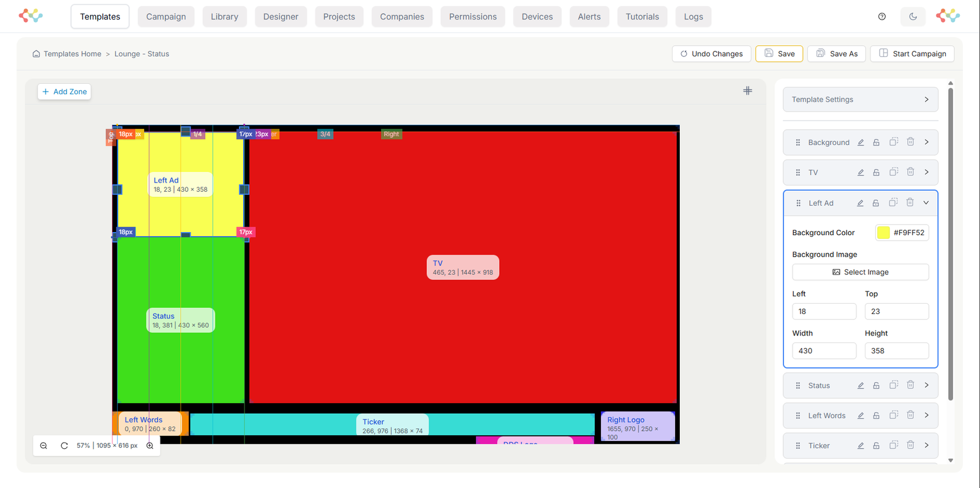Open the Campaign tab
The width and height of the screenshot is (980, 488).
(166, 17)
